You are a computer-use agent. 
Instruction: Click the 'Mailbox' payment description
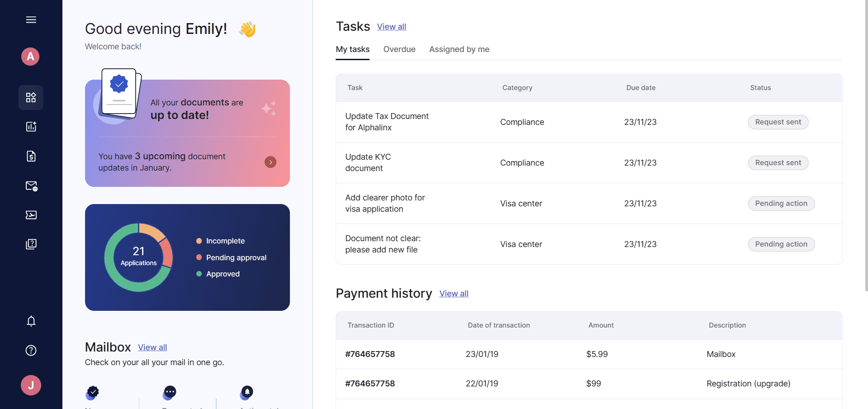tap(721, 354)
